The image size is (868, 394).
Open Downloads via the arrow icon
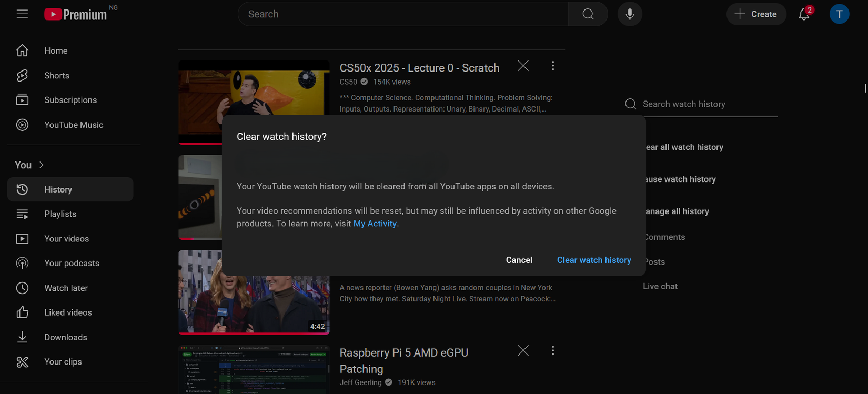point(22,337)
